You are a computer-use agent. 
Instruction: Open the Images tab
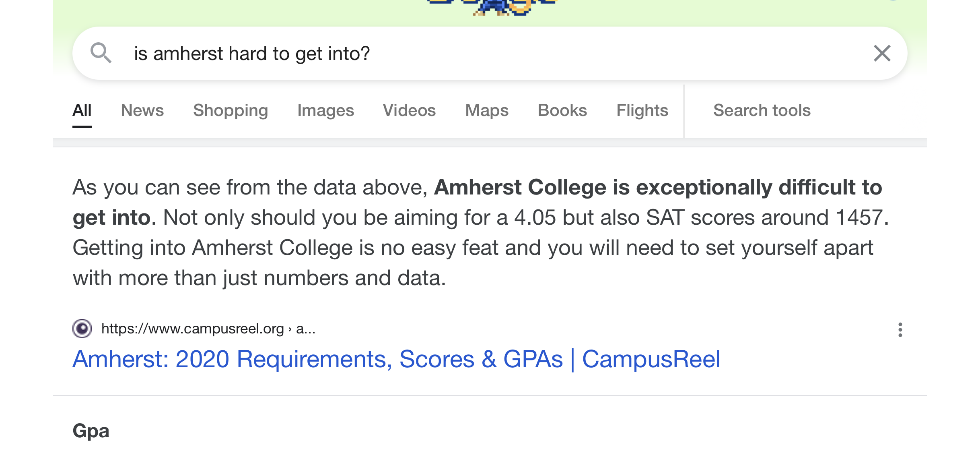pyautogui.click(x=325, y=110)
